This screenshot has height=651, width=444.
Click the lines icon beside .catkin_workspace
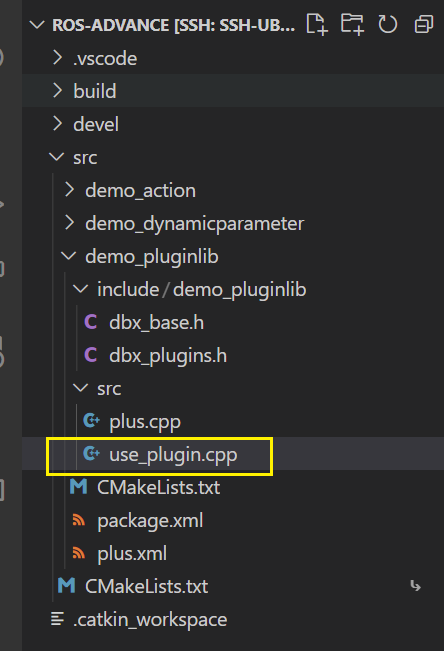coord(57,619)
